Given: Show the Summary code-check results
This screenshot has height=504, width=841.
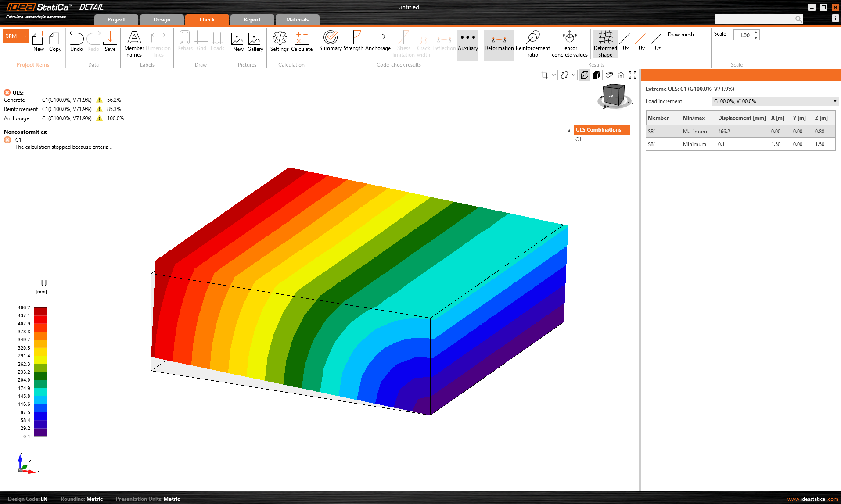Looking at the screenshot, I should [x=330, y=41].
